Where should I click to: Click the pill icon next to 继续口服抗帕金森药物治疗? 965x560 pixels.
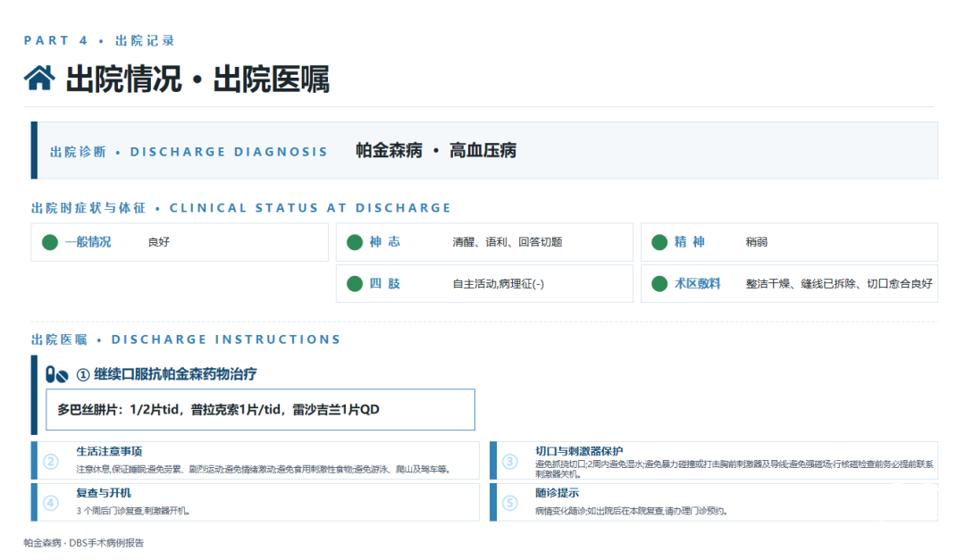tap(56, 374)
